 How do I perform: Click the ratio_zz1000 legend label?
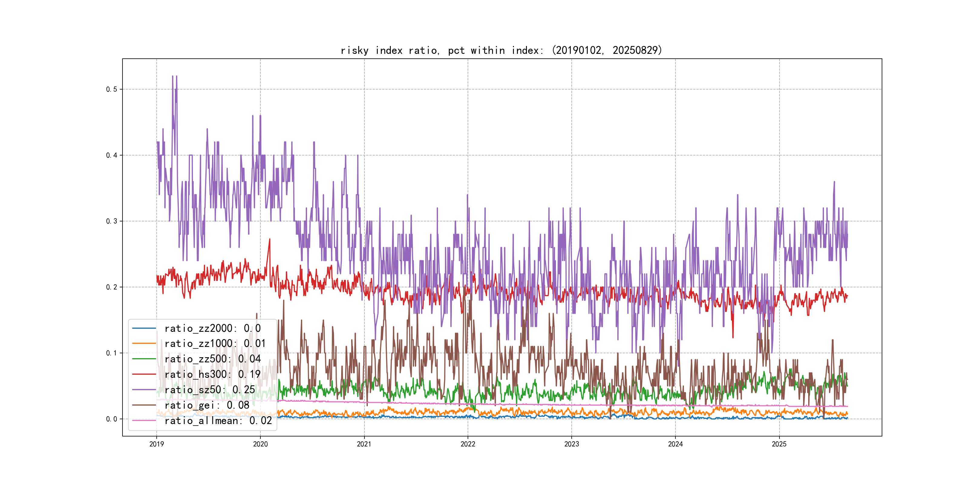click(x=214, y=344)
